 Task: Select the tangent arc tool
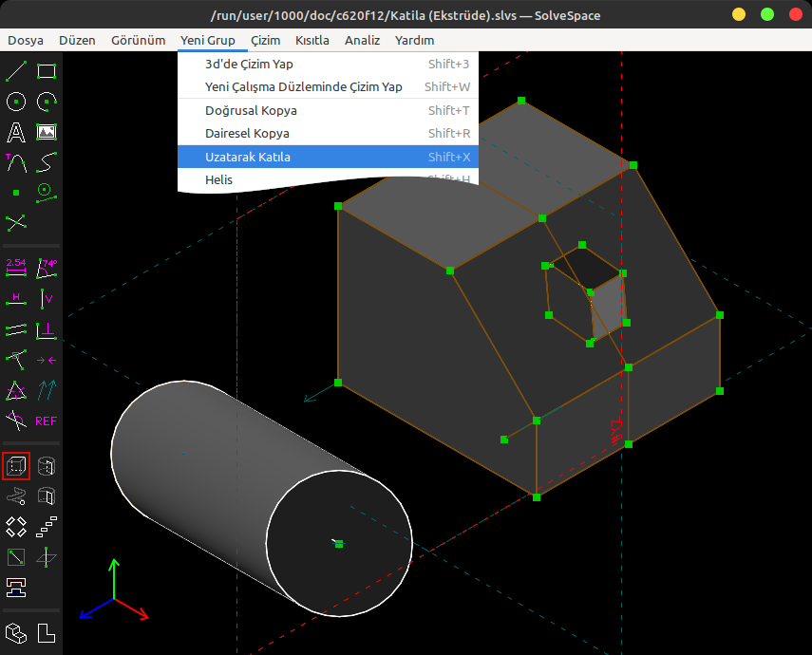16,162
